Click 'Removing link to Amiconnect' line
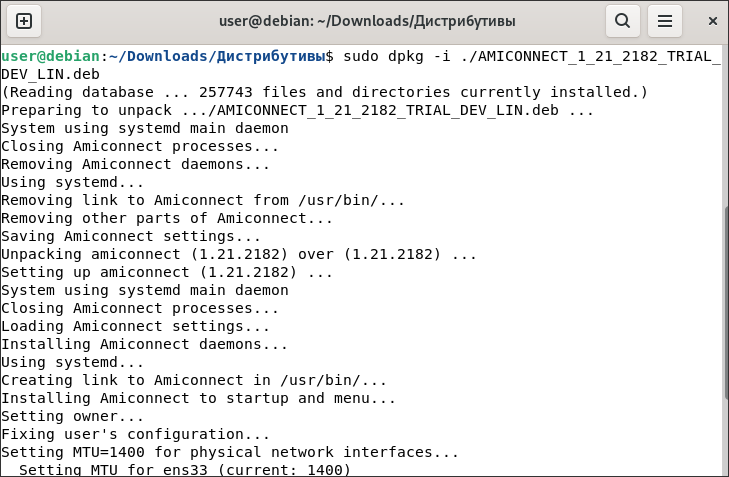Image resolution: width=729 pixels, height=477 pixels. [203, 200]
